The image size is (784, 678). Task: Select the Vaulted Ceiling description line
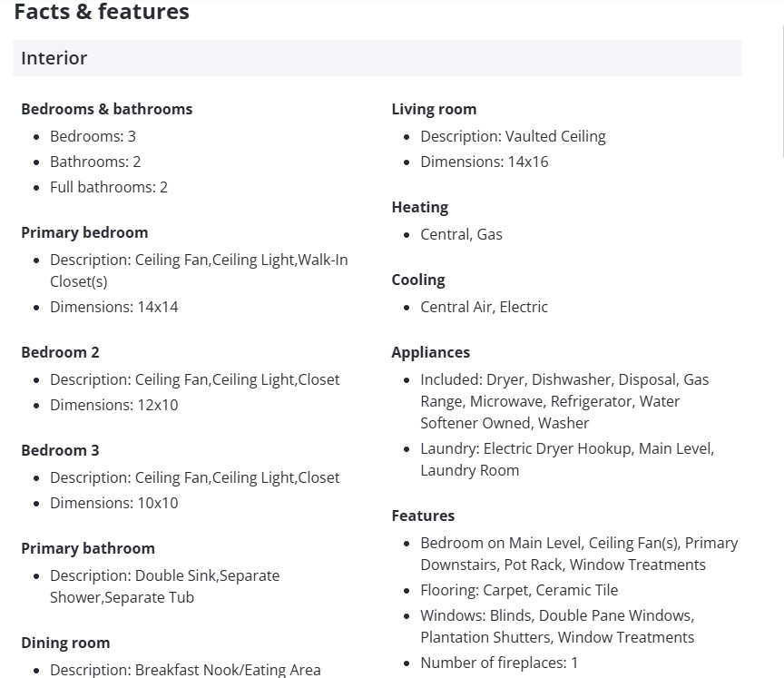point(513,136)
